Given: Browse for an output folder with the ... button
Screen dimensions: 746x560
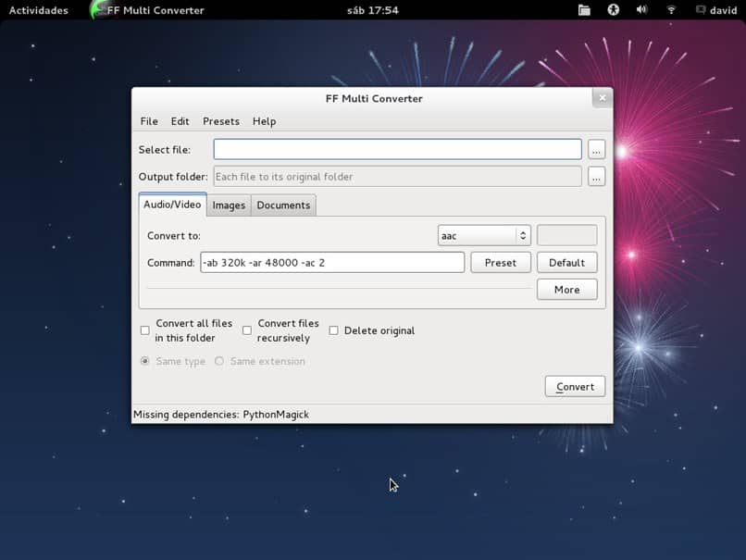Looking at the screenshot, I should (x=596, y=177).
